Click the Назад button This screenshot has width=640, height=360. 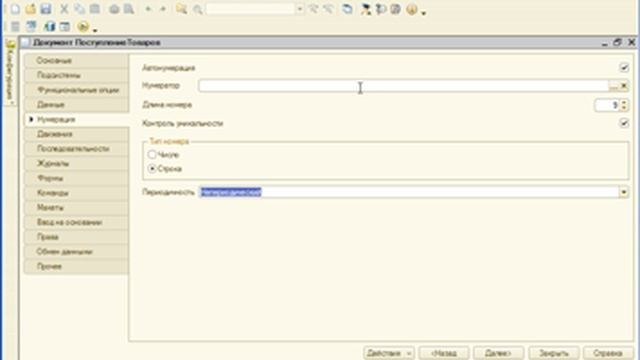[x=444, y=353]
